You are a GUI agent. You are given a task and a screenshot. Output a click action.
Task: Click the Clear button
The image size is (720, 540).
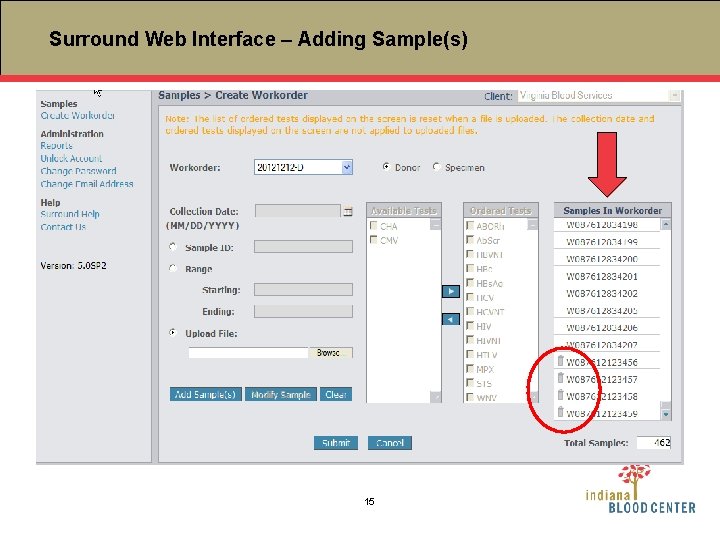336,394
